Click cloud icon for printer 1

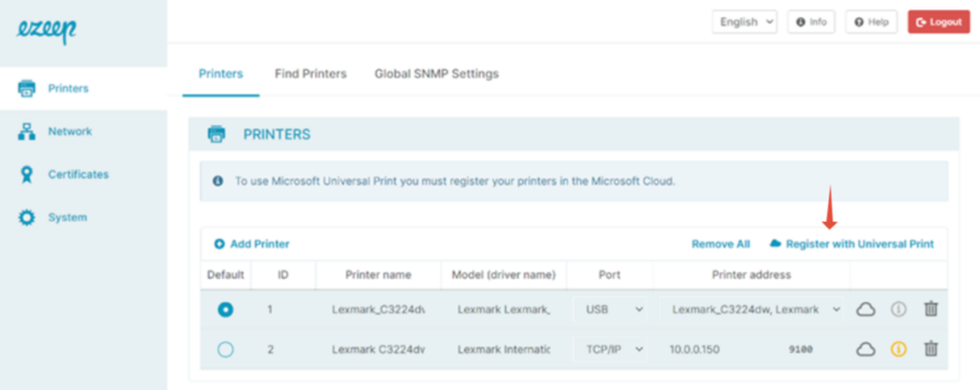tap(865, 309)
